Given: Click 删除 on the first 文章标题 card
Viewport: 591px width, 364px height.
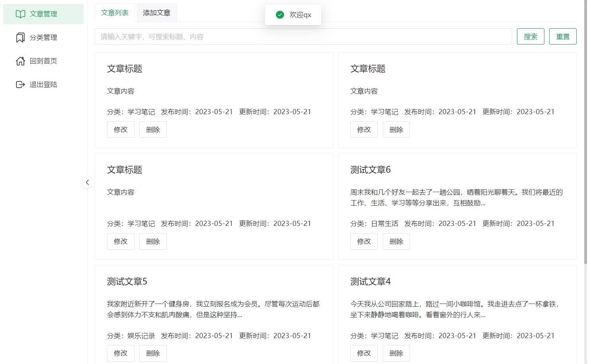Looking at the screenshot, I should tap(152, 129).
